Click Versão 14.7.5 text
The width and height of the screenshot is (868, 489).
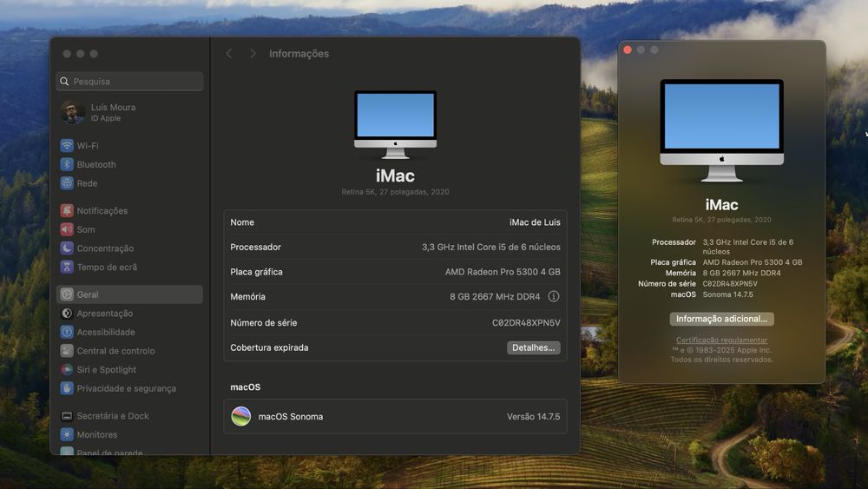click(534, 416)
